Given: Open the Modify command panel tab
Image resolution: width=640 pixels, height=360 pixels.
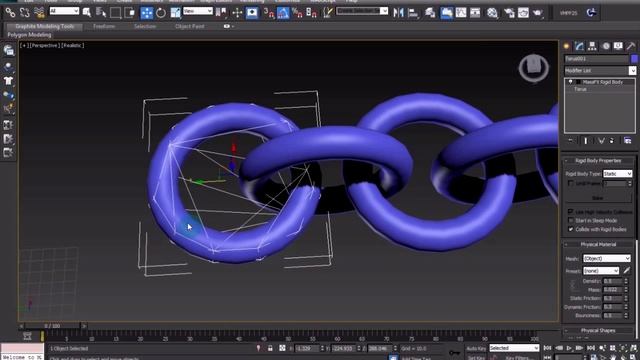Looking at the screenshot, I should (x=579, y=46).
